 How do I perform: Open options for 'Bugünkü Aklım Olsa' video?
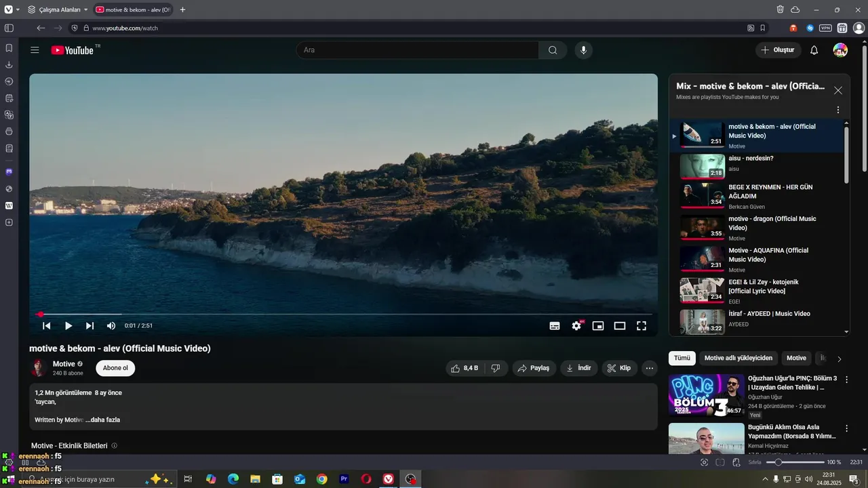coord(846,428)
